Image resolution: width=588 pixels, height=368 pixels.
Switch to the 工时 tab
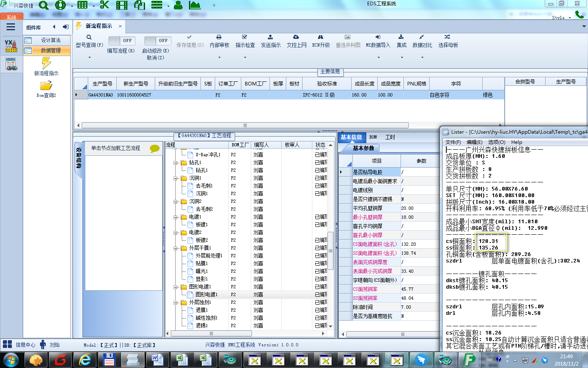point(390,137)
